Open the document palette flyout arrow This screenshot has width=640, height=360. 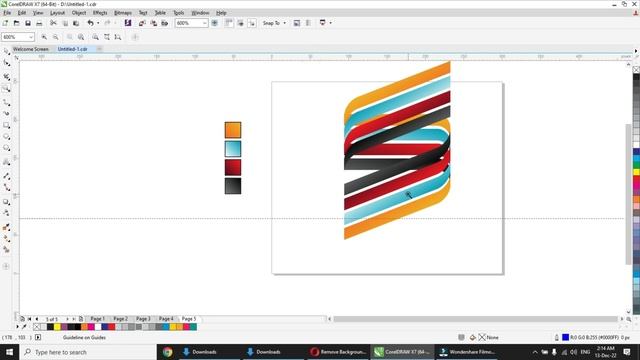pos(18,327)
